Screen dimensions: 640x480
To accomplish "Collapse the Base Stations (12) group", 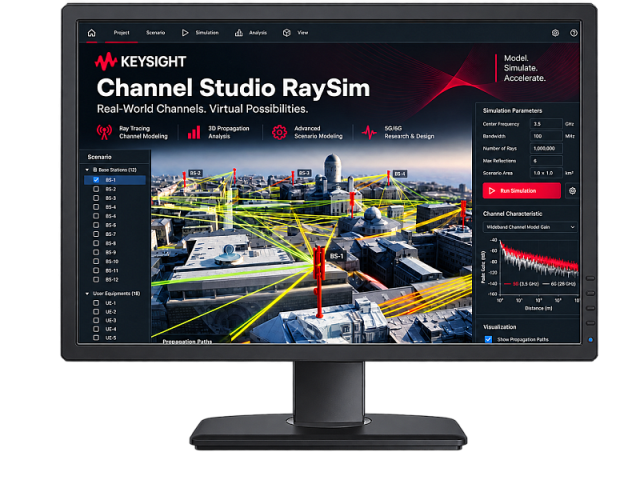I will (87, 170).
